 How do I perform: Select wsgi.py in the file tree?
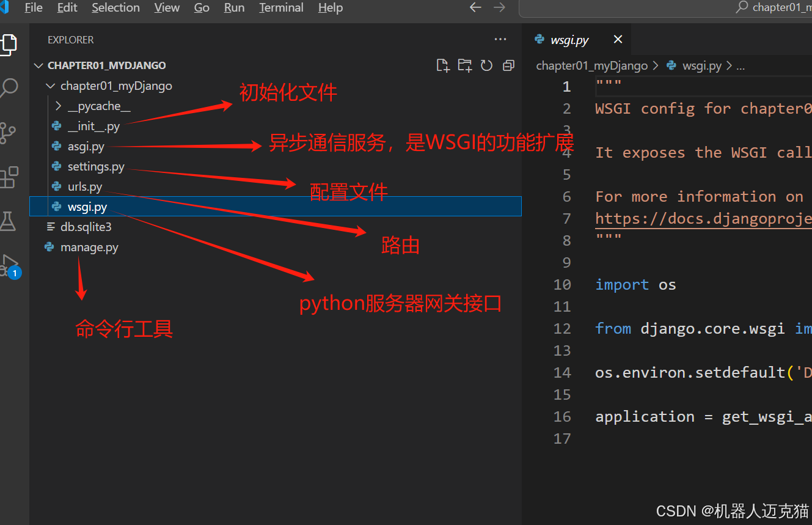pos(275,207)
